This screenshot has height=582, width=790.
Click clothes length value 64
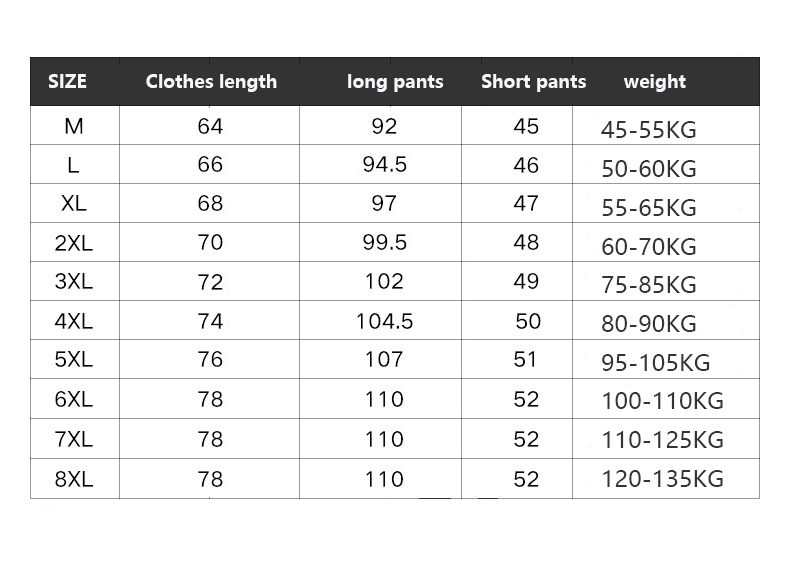[x=210, y=126]
